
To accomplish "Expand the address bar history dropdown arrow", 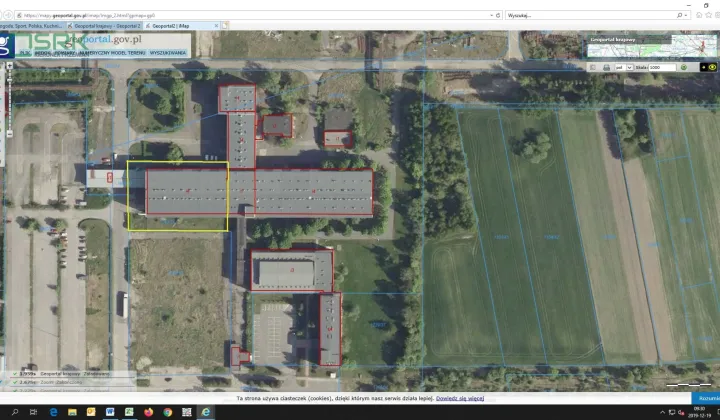I will click(492, 15).
